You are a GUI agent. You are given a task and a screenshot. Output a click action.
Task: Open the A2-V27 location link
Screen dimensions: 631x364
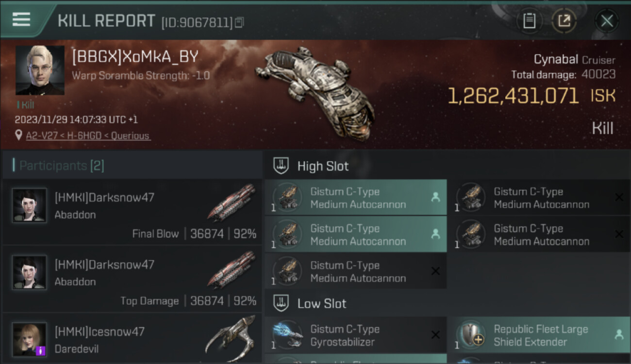click(88, 136)
